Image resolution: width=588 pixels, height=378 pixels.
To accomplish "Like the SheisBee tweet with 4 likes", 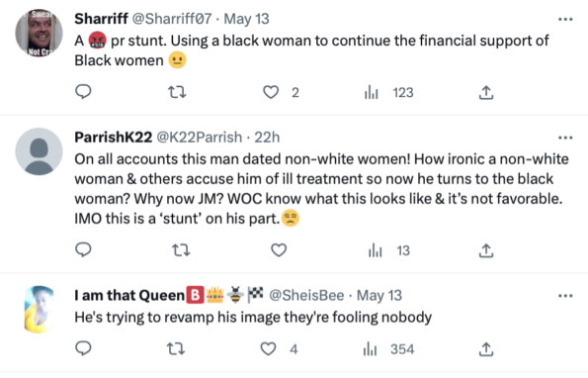I will tap(269, 348).
